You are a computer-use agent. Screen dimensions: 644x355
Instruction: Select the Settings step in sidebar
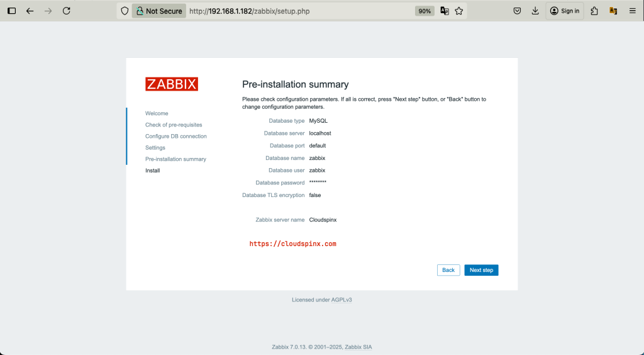[x=155, y=147]
